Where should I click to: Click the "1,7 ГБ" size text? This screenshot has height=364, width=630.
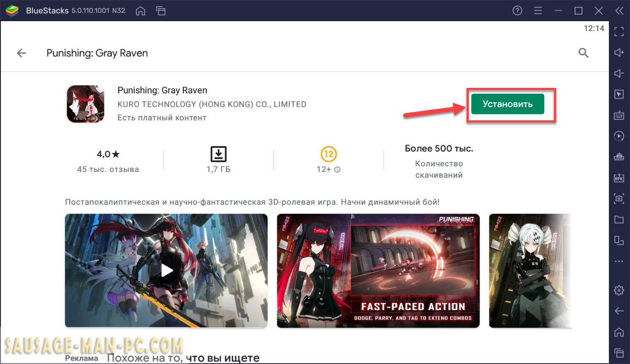218,169
